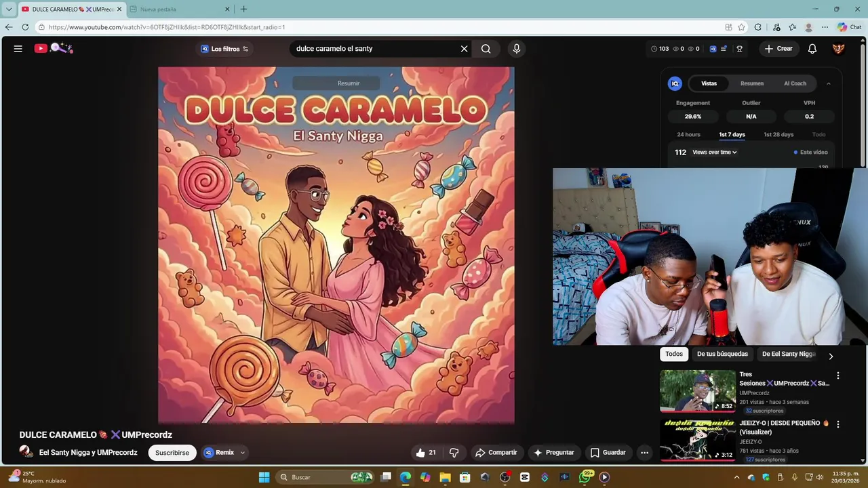Open Edge settings and more menu
This screenshot has width=868, height=488.
click(825, 27)
